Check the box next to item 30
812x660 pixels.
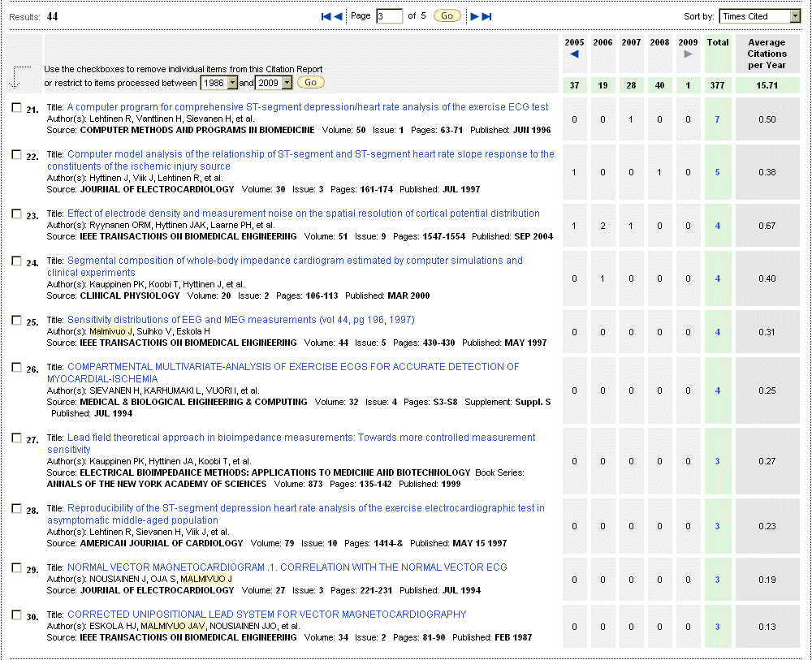[16, 615]
